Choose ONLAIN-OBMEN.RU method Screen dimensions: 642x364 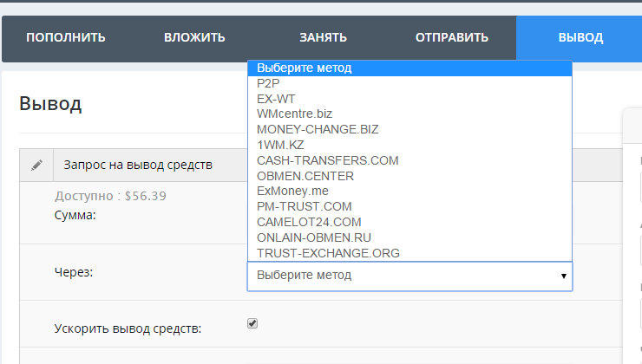pos(314,237)
